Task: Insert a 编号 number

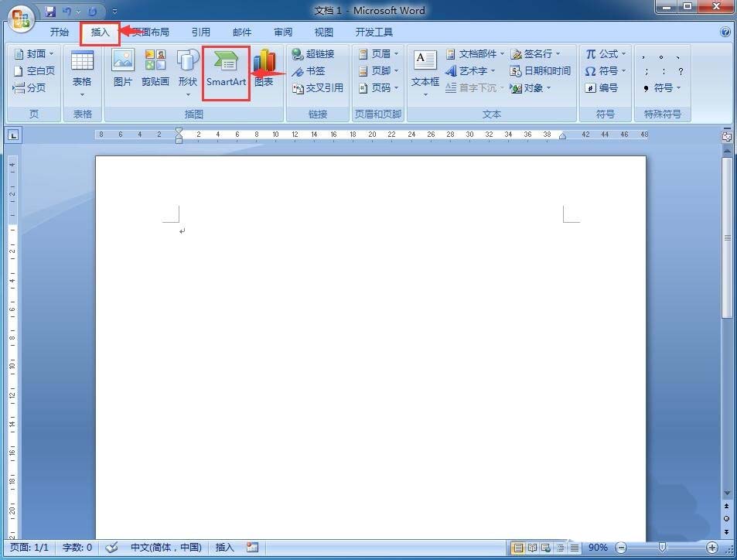Action: coord(602,88)
